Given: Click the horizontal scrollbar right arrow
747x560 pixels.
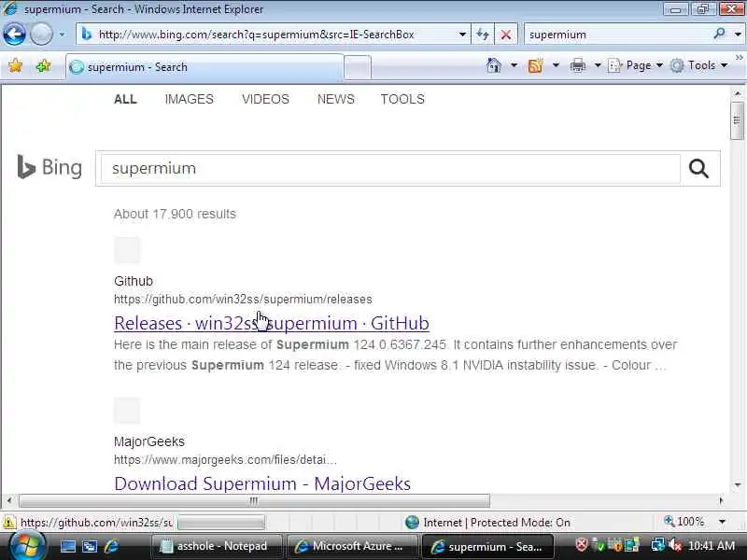Looking at the screenshot, I should pos(721,500).
